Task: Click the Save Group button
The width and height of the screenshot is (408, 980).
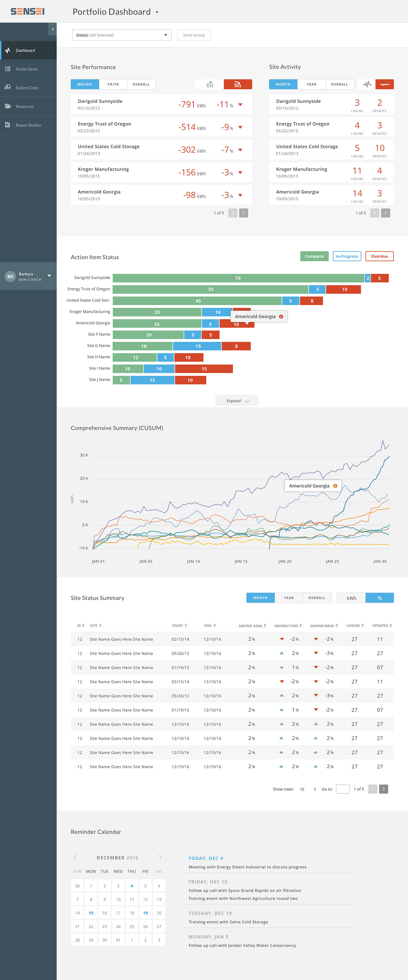Action: point(194,35)
